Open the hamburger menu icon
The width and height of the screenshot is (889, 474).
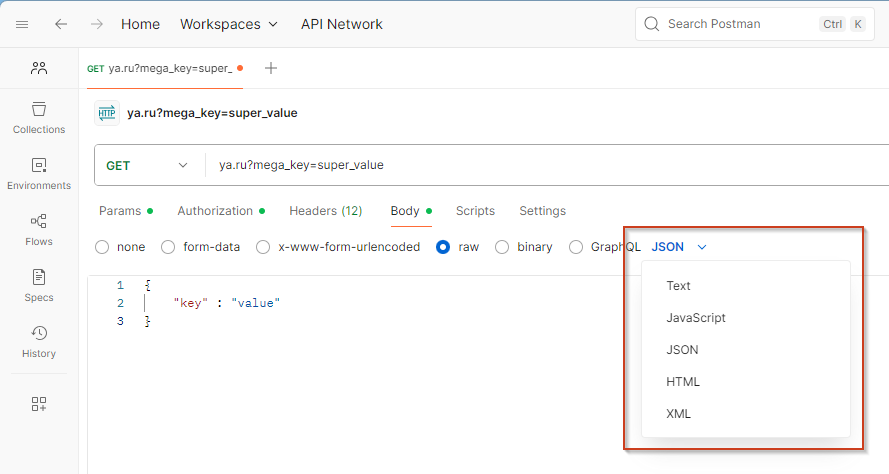point(22,24)
